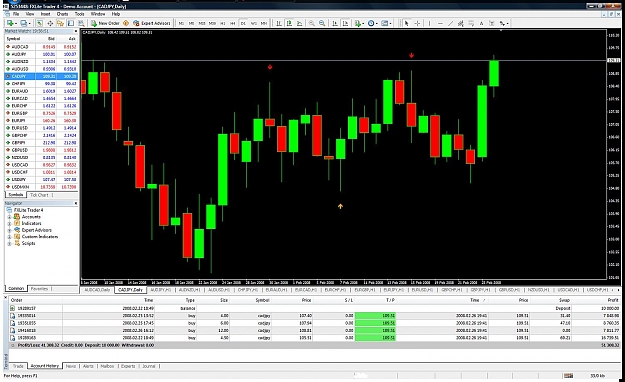
Task: Switch to the AUDCAD,Daily chart tab
Action: (x=97, y=290)
